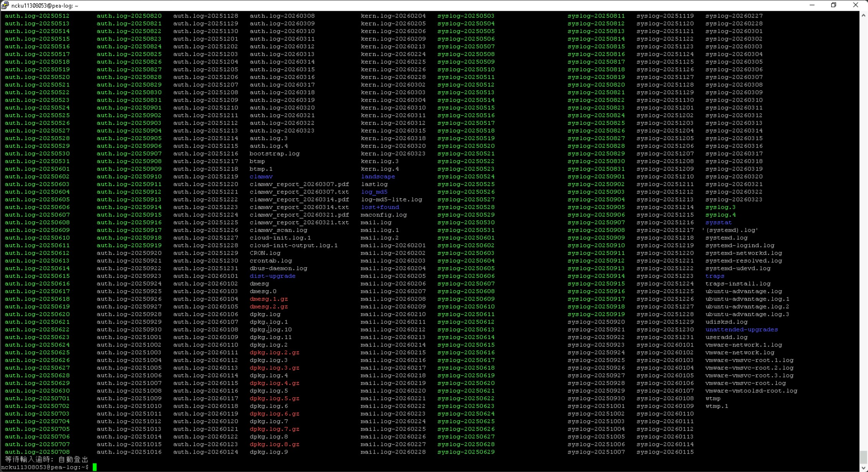Click wtmp.1 file name

(x=717, y=406)
